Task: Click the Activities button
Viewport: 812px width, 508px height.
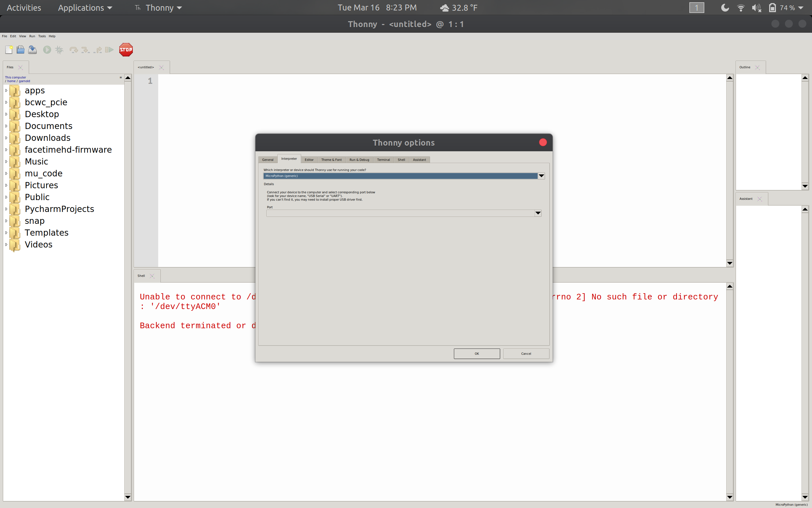Action: point(24,8)
